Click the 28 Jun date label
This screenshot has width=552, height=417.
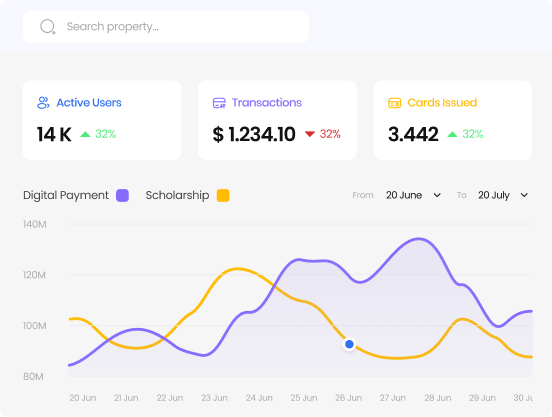[x=438, y=398]
